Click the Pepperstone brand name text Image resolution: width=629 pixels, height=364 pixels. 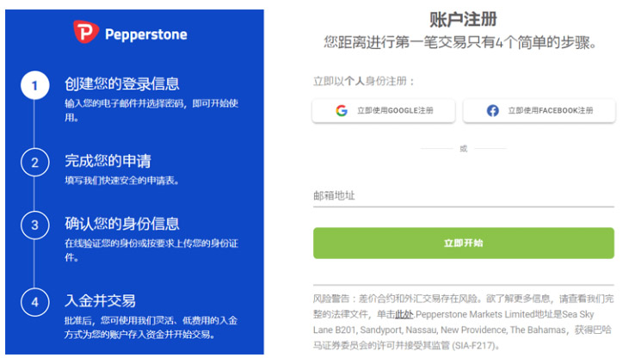tap(146, 34)
